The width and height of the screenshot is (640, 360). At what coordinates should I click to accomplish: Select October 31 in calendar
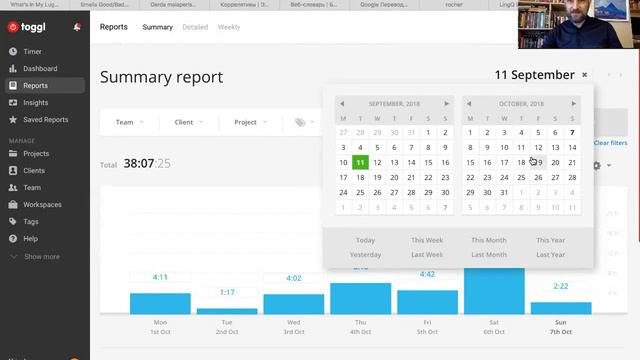point(504,193)
